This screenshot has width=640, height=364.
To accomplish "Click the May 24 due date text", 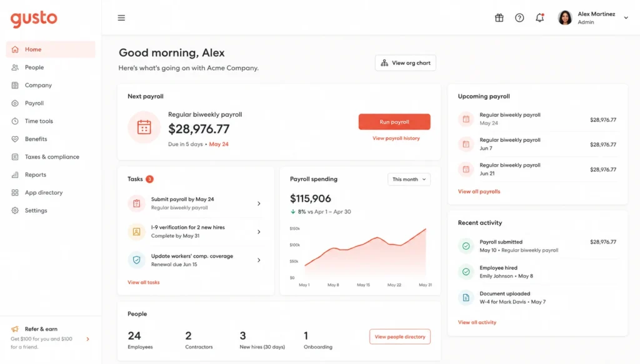I will [x=219, y=144].
